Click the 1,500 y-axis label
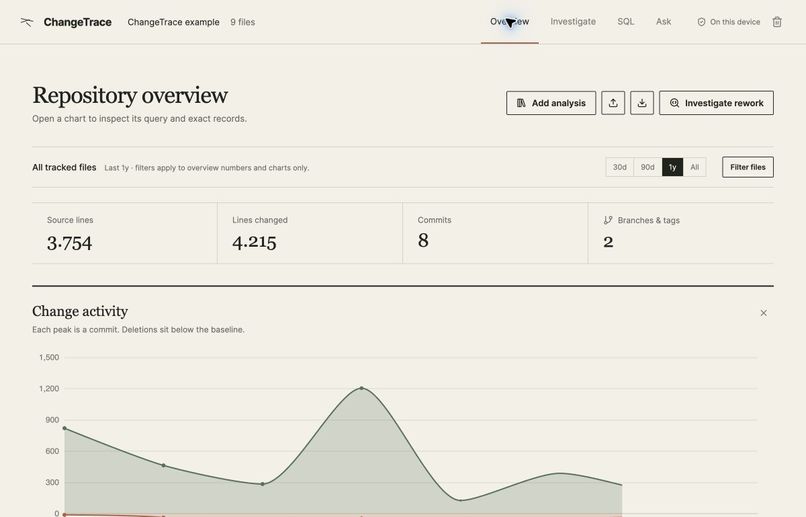The height and width of the screenshot is (517, 806). [x=49, y=357]
